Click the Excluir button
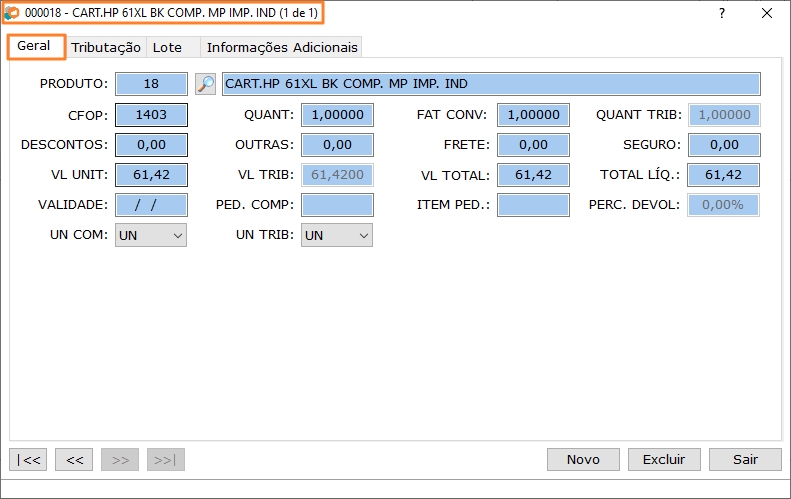 [x=664, y=459]
